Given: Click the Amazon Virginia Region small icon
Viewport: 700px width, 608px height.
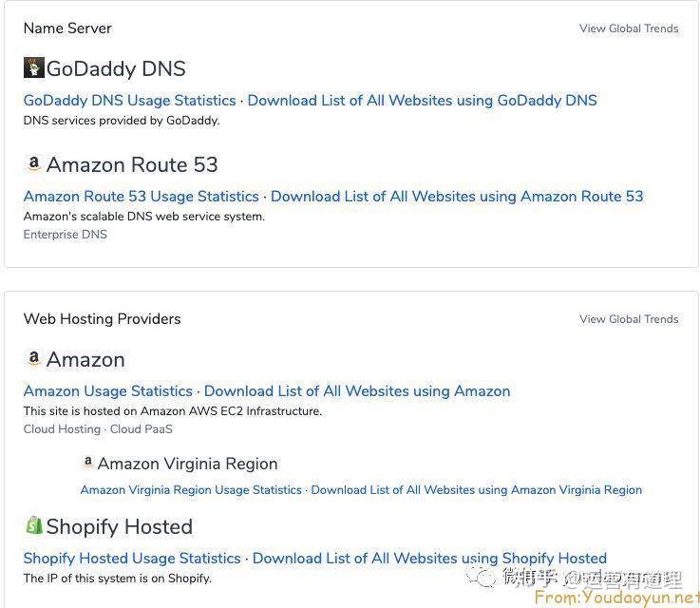Looking at the screenshot, I should (88, 462).
